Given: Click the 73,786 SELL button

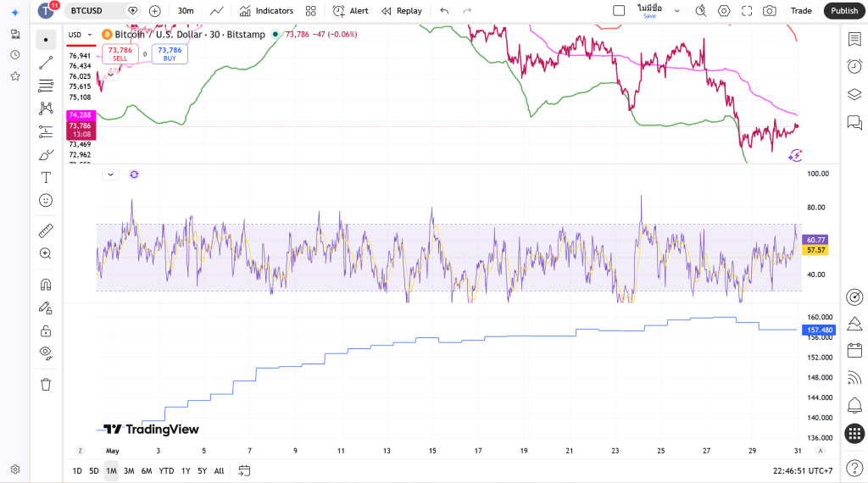Looking at the screenshot, I should click(120, 53).
